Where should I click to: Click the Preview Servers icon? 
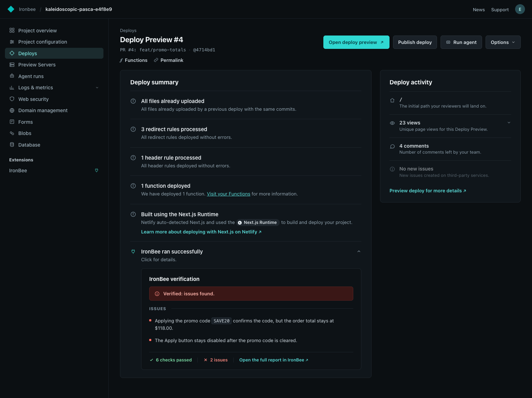pyautogui.click(x=12, y=65)
